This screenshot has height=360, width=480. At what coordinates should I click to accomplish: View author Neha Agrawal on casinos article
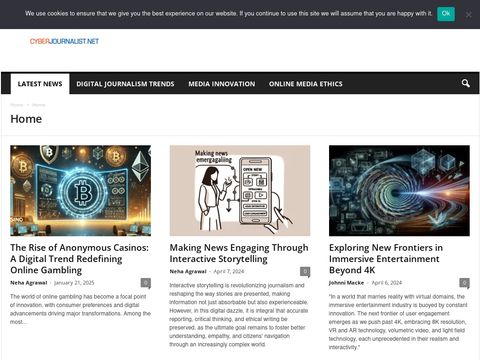pyautogui.click(x=29, y=283)
